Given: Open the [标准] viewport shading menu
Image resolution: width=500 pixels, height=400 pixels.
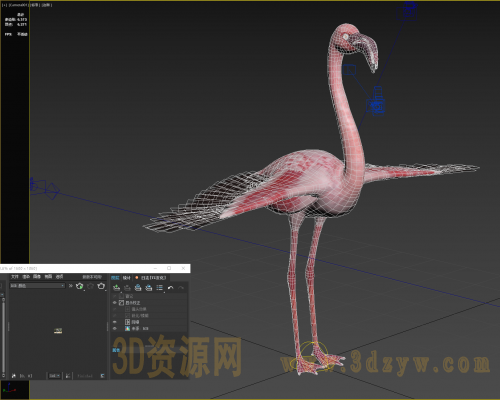Looking at the screenshot, I should coord(35,5).
